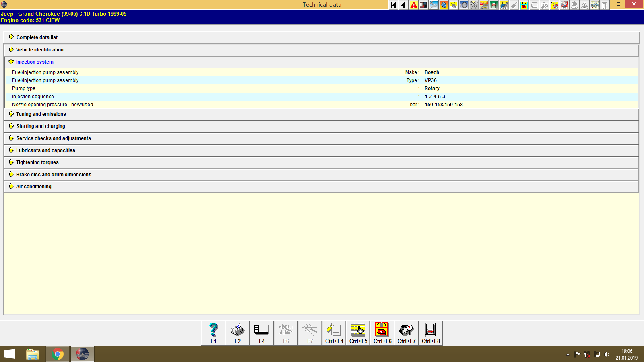Open notes with the Ctrl+F4 pencil icon
644x362 pixels.
coord(334,332)
